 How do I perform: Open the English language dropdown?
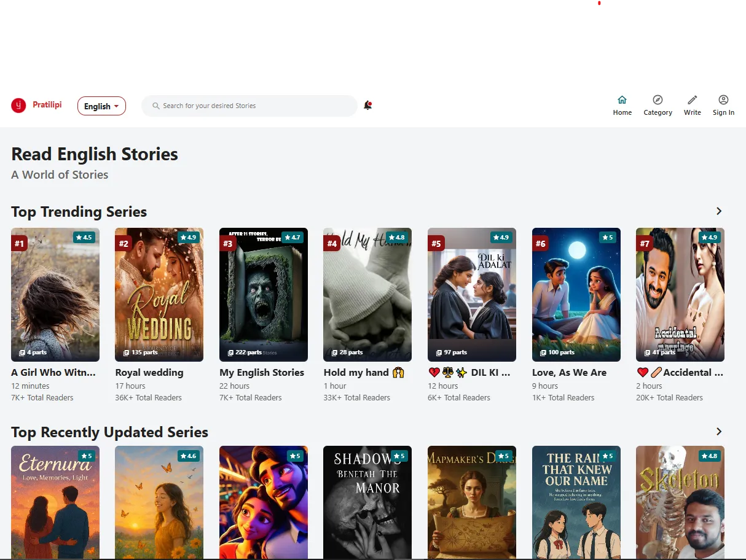click(101, 106)
